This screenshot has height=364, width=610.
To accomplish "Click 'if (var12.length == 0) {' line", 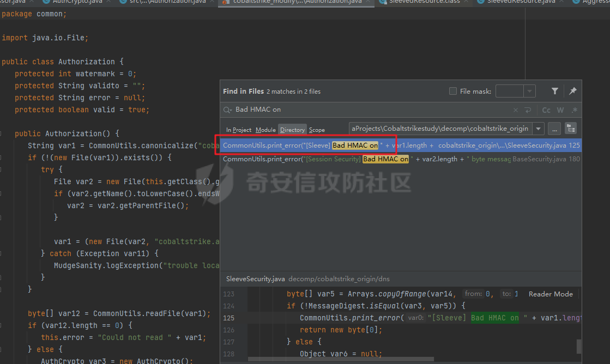I will pyautogui.click(x=80, y=325).
